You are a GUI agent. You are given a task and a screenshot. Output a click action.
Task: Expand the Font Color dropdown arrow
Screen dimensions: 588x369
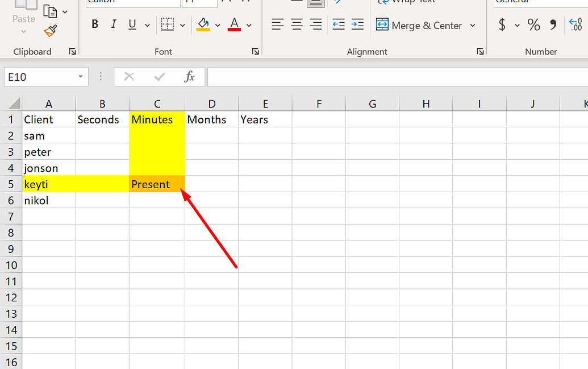(x=249, y=24)
